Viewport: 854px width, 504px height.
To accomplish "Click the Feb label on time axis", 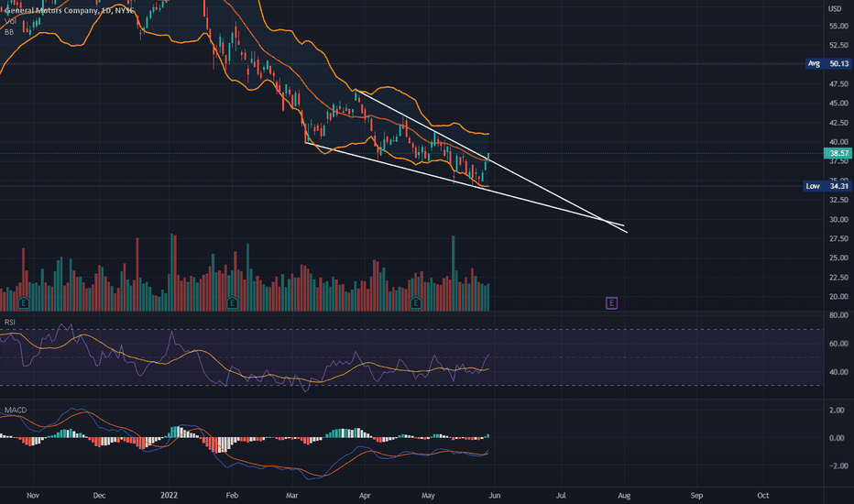I will click(232, 495).
